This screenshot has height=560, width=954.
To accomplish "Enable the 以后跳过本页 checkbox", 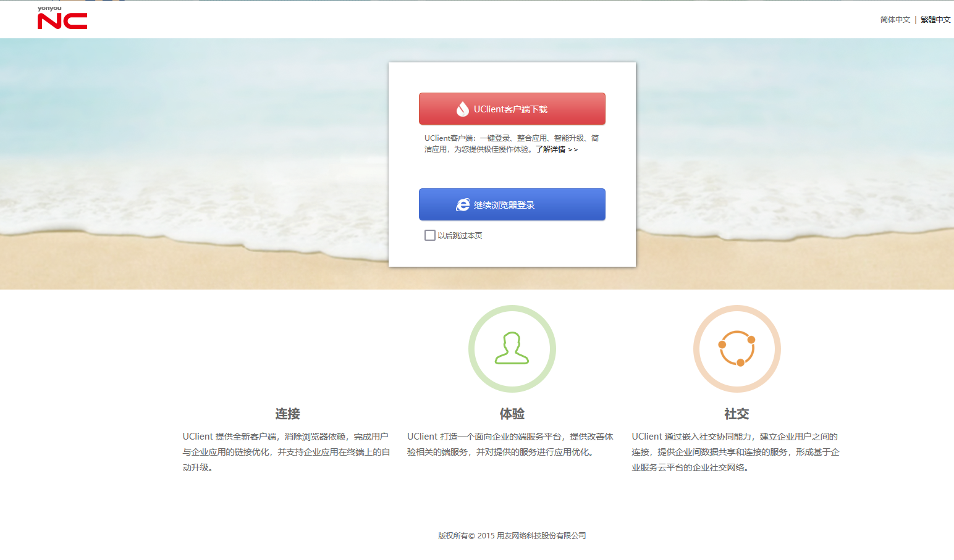I will (430, 235).
